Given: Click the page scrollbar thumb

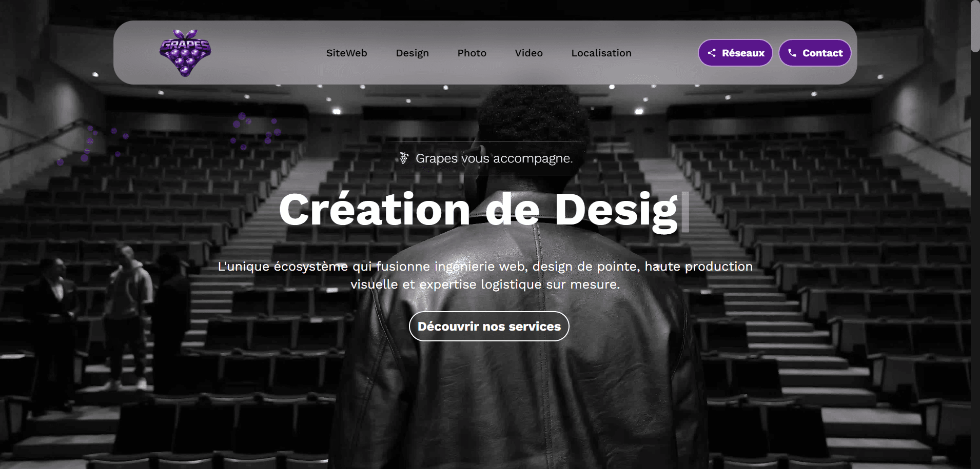Looking at the screenshot, I should tap(975, 26).
